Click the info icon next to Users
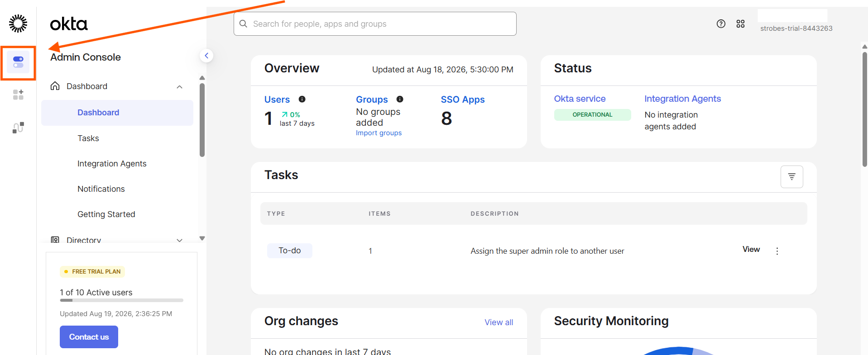 (x=302, y=99)
